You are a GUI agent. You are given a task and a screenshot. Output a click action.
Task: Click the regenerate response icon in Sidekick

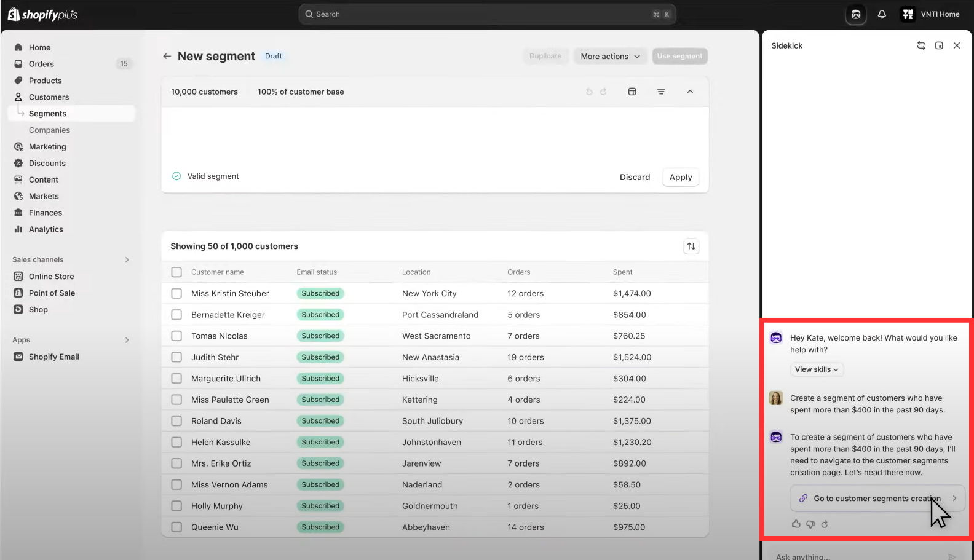(825, 524)
